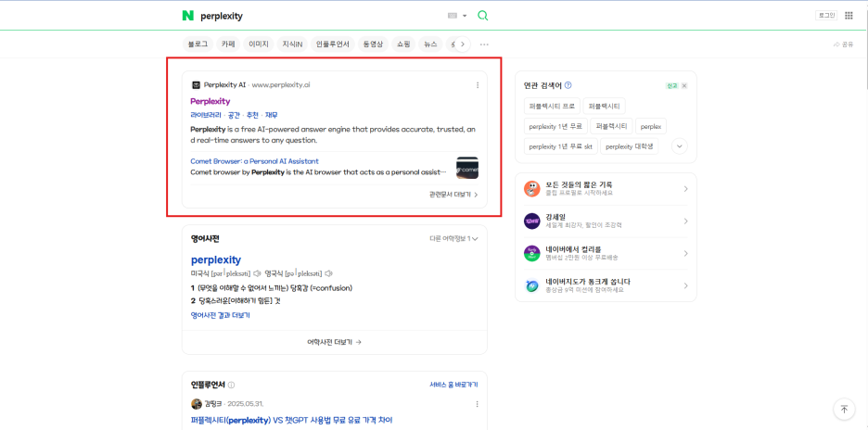Select the 동영상 tab
The image size is (868, 430).
point(373,44)
